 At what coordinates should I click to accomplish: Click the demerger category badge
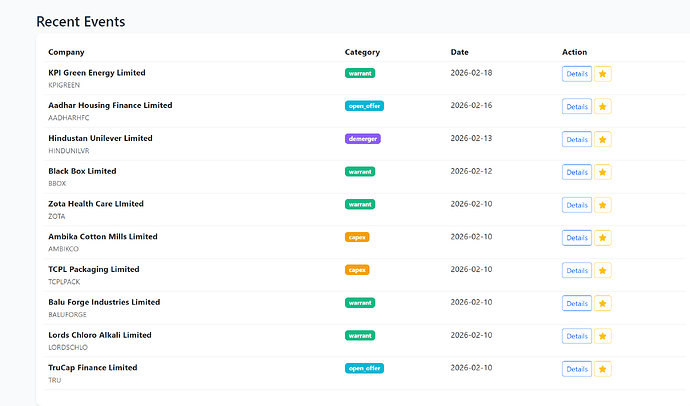(x=362, y=139)
